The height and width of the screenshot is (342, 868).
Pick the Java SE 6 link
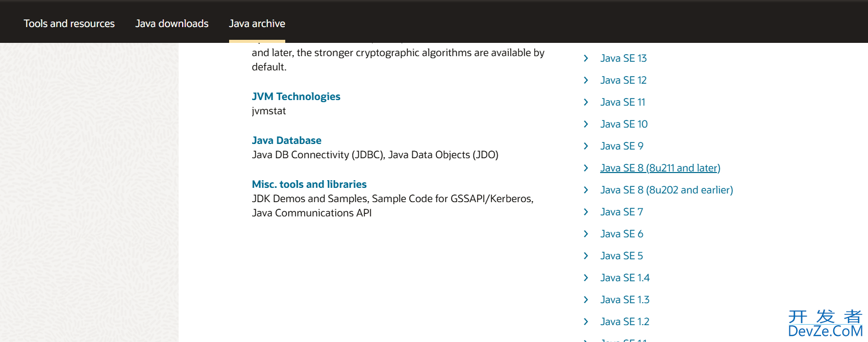pos(622,234)
